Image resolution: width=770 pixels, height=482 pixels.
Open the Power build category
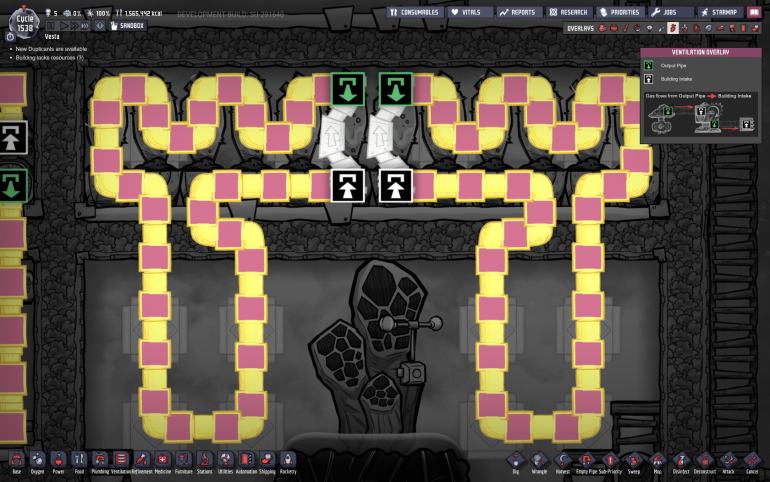(58, 463)
